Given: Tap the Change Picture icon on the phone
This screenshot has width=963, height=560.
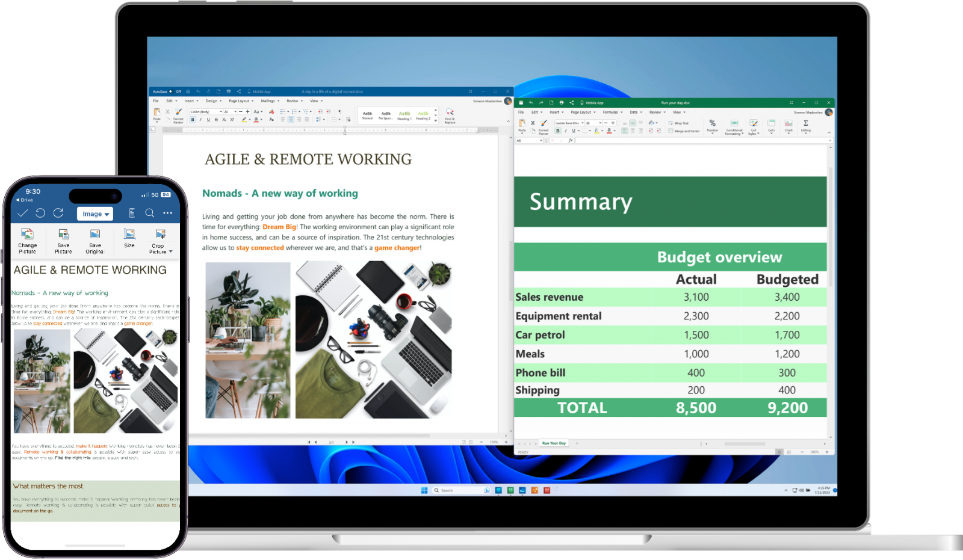Looking at the screenshot, I should pyautogui.click(x=27, y=239).
